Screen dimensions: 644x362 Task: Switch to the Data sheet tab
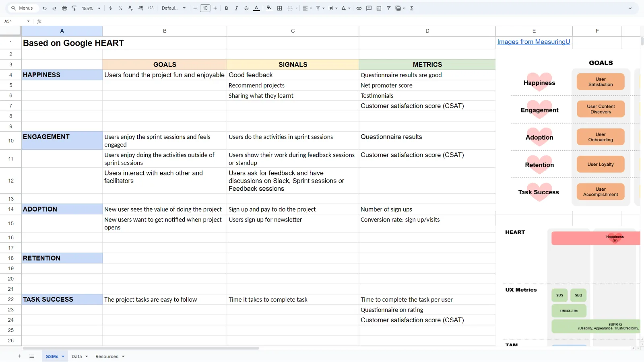coord(76,356)
